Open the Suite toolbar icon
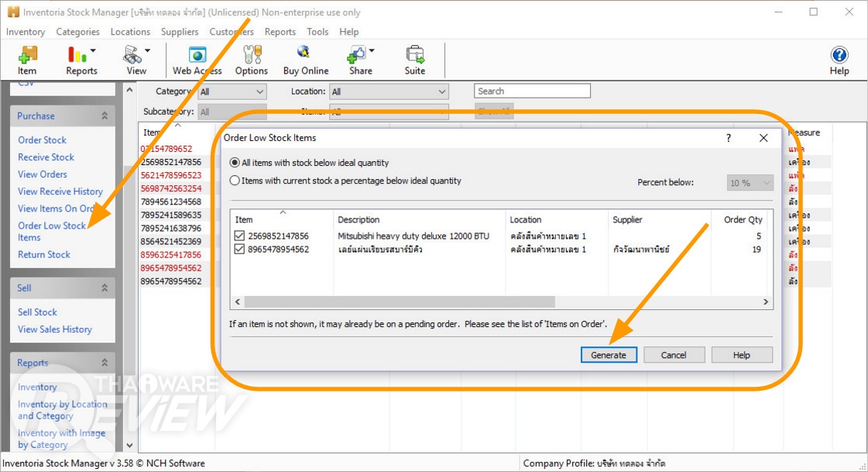The height and width of the screenshot is (472, 868). 414,60
